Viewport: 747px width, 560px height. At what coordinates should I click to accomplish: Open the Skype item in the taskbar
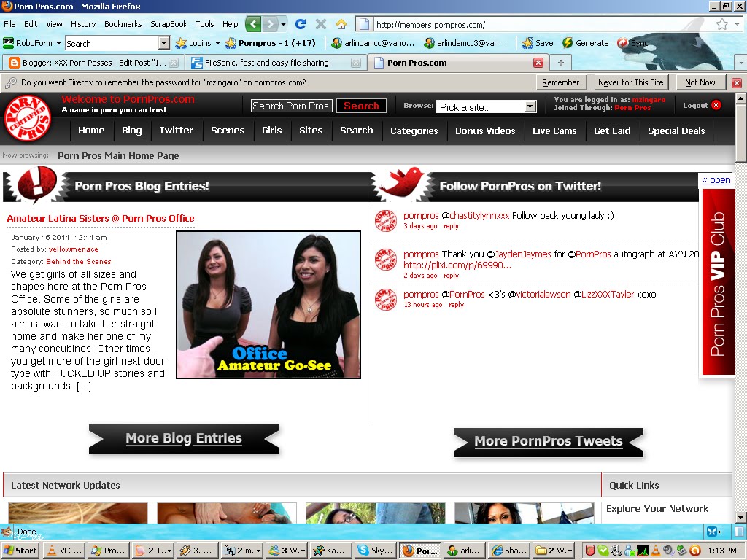(376, 551)
